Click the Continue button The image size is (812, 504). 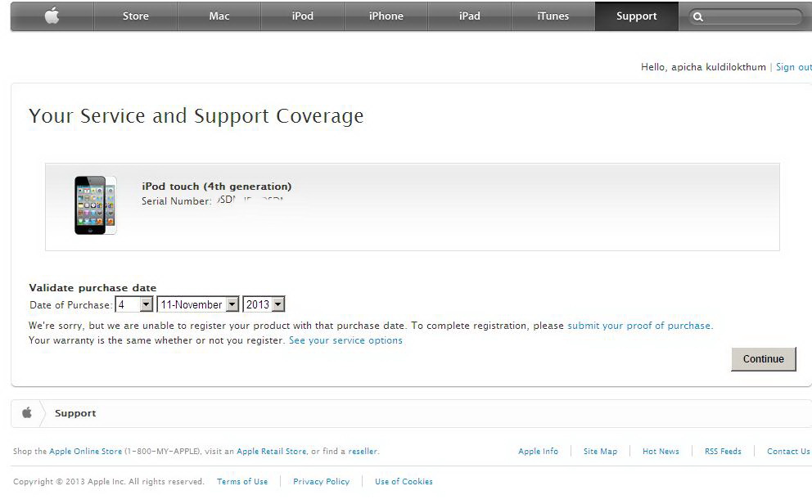[764, 358]
